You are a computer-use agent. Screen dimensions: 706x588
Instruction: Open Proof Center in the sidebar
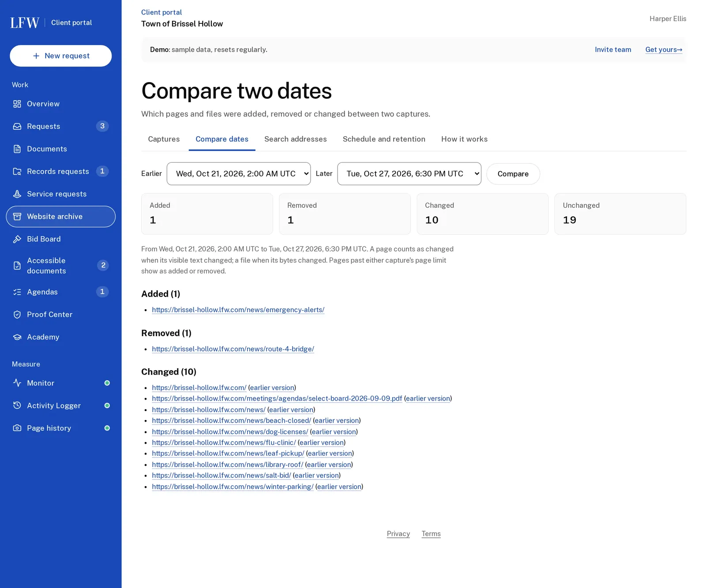pyautogui.click(x=61, y=315)
